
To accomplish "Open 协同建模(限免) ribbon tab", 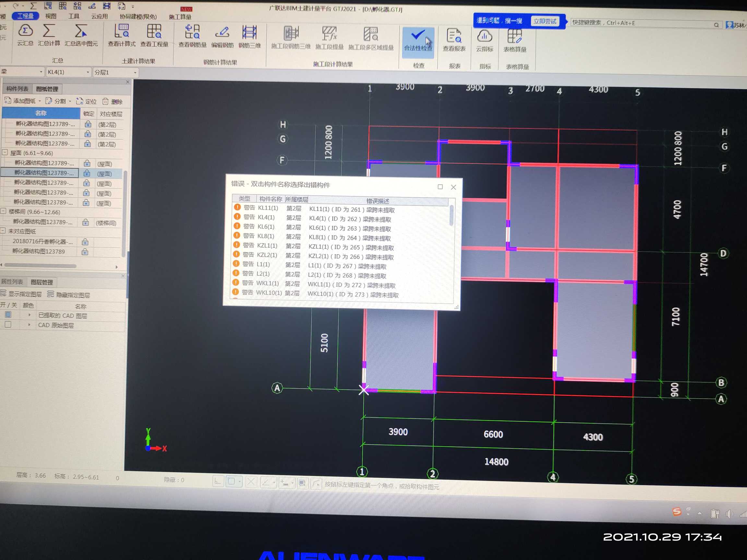I will tap(138, 17).
